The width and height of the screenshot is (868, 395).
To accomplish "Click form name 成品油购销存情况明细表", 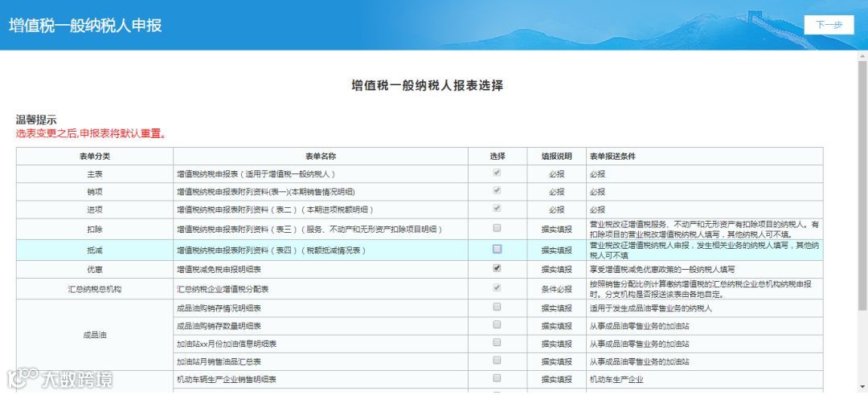I will [x=219, y=308].
